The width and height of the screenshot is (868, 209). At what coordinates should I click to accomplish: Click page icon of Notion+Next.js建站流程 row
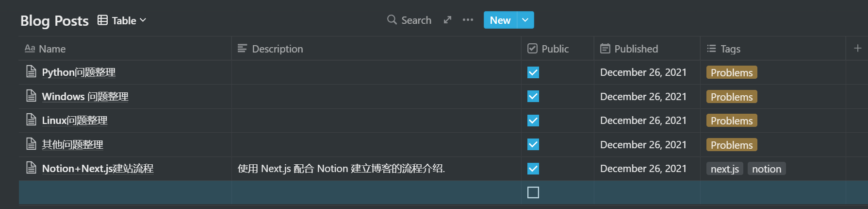(x=31, y=168)
